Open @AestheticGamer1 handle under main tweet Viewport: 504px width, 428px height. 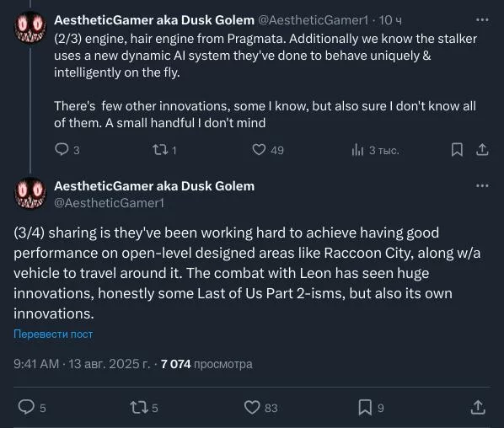coord(109,203)
